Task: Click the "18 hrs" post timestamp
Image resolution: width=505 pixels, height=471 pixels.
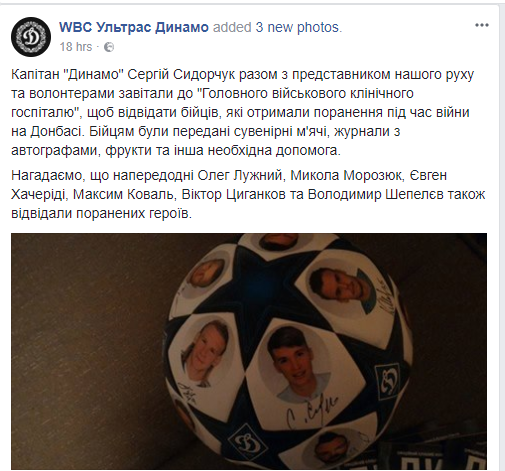Action: [76, 47]
